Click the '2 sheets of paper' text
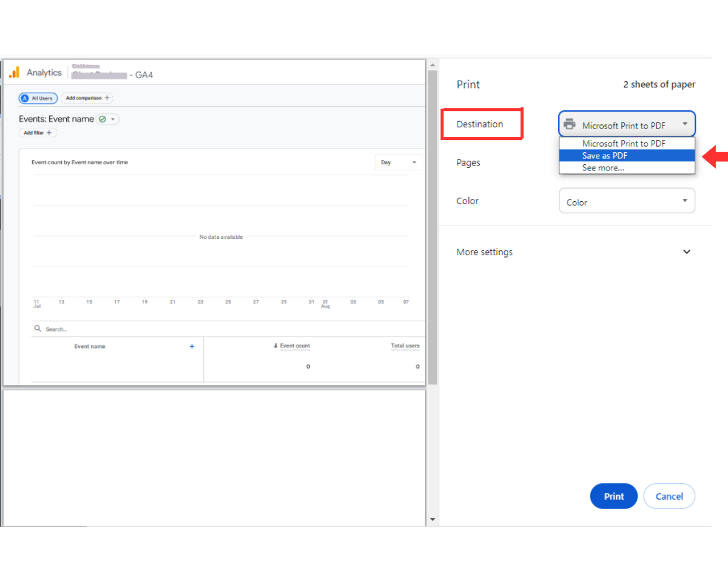Viewport: 728px width, 582px height. 659,84
